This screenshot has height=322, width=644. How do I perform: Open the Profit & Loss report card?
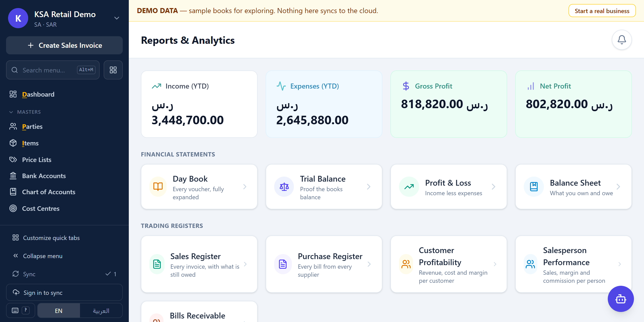coord(449,187)
